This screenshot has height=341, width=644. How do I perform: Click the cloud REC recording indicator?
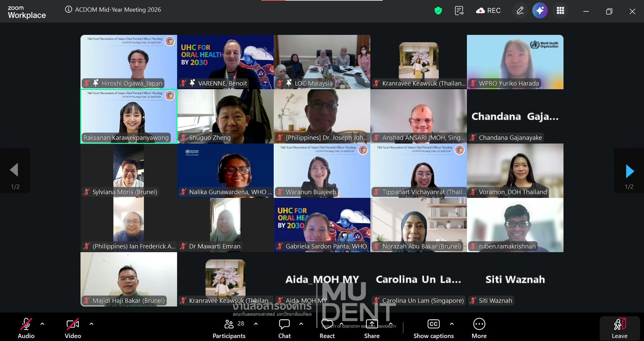click(488, 11)
